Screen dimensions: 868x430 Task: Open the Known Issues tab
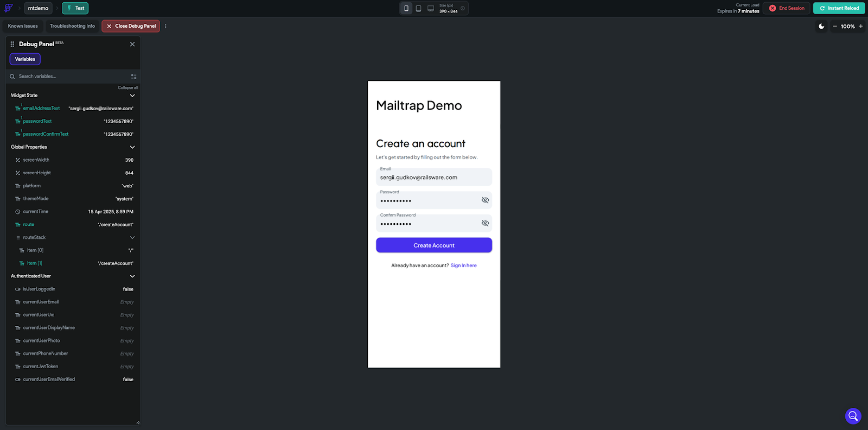click(23, 26)
